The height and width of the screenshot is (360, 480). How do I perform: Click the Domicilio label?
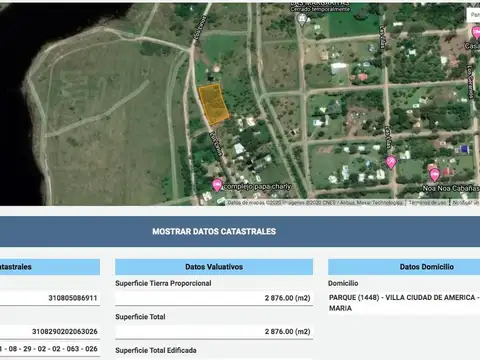343,283
